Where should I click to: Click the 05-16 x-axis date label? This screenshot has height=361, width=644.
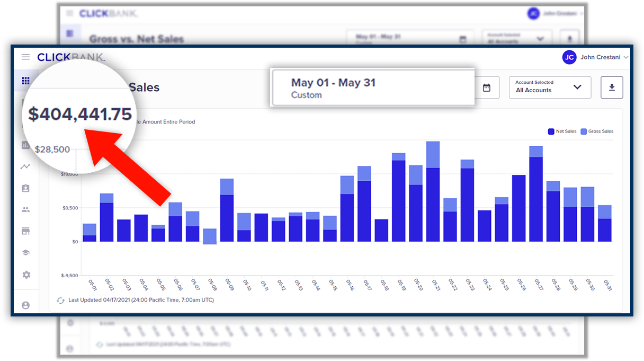(350, 285)
